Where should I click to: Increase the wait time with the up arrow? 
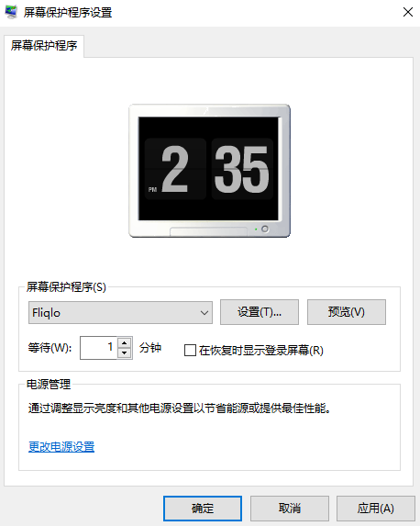[x=125, y=342]
